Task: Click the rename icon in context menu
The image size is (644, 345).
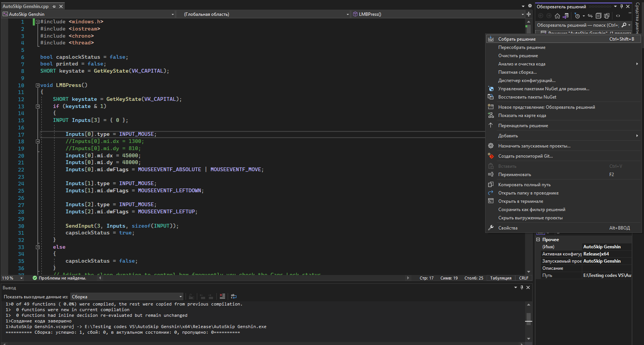Action: [491, 175]
